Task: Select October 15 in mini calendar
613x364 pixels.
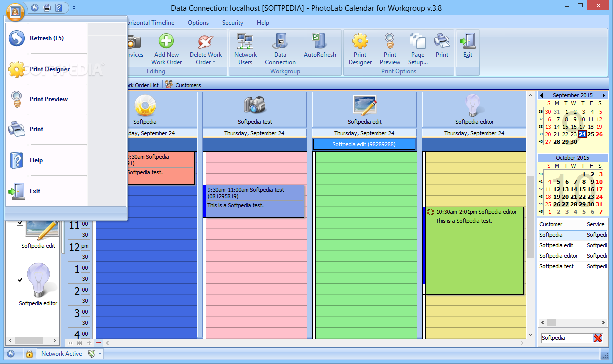Action: pos(582,189)
